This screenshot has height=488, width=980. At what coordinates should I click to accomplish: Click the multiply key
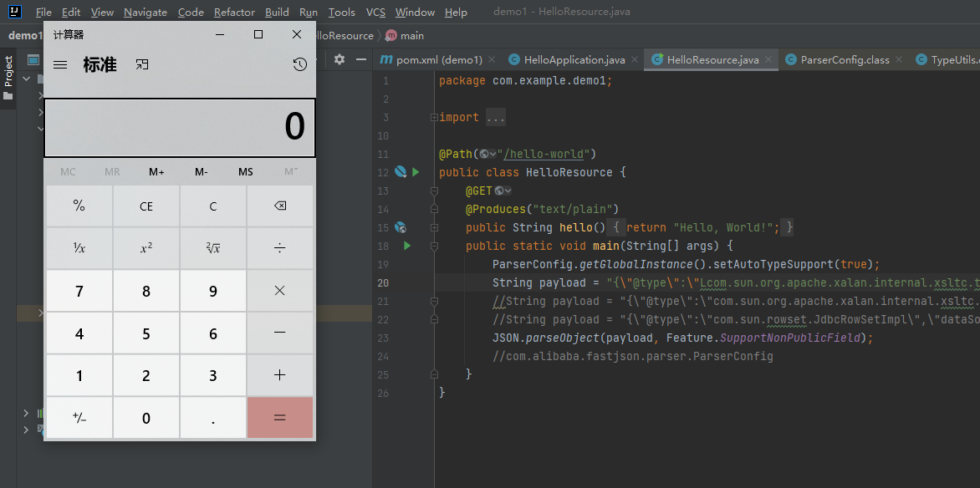click(280, 291)
